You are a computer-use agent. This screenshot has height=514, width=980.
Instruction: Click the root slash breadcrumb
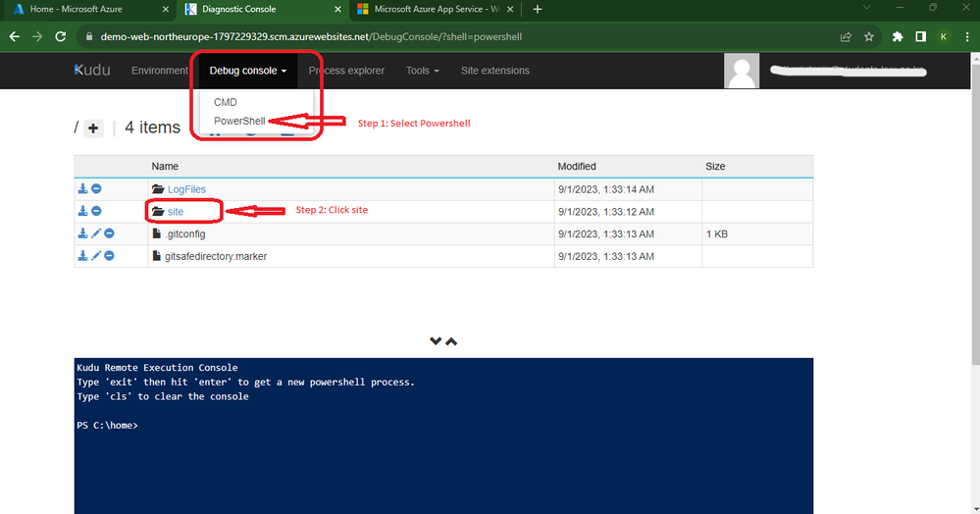(77, 128)
